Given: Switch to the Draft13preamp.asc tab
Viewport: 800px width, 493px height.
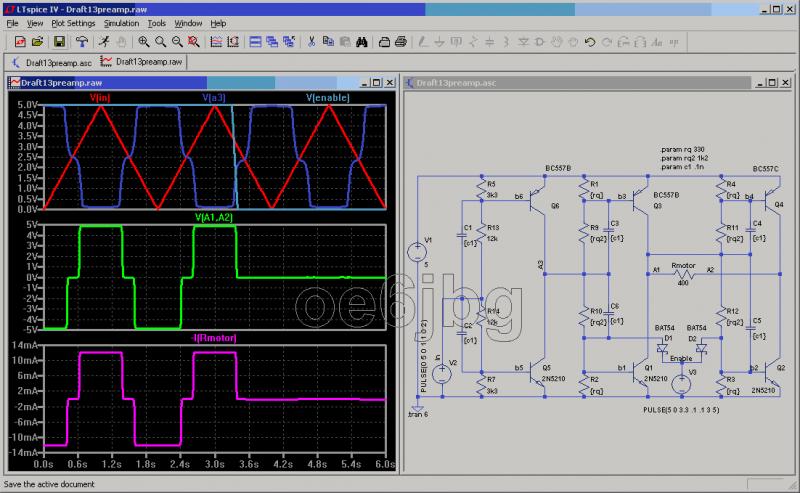Looking at the screenshot, I should pos(53,61).
